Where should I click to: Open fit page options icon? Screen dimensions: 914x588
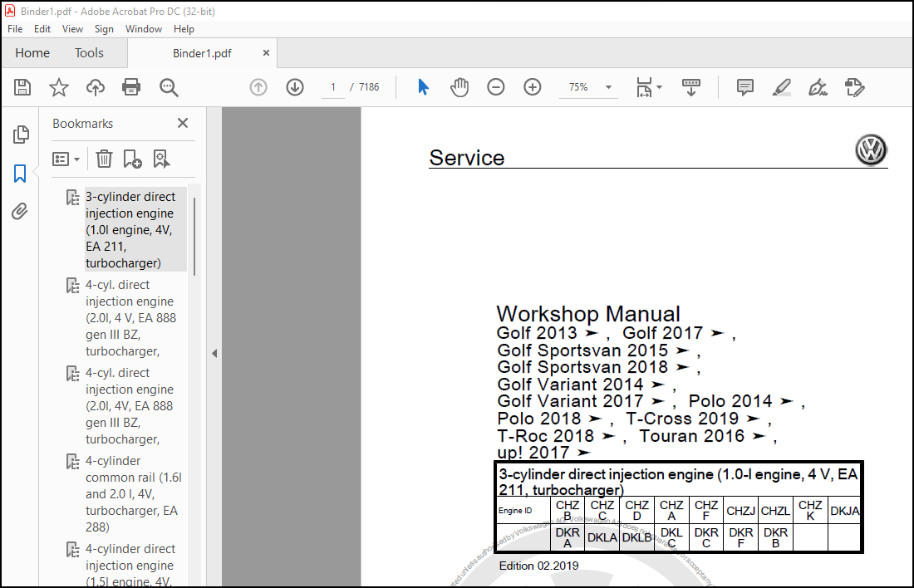click(649, 87)
